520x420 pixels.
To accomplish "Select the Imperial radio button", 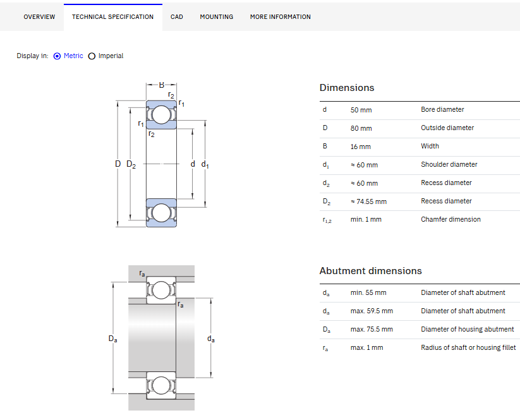I will point(92,56).
